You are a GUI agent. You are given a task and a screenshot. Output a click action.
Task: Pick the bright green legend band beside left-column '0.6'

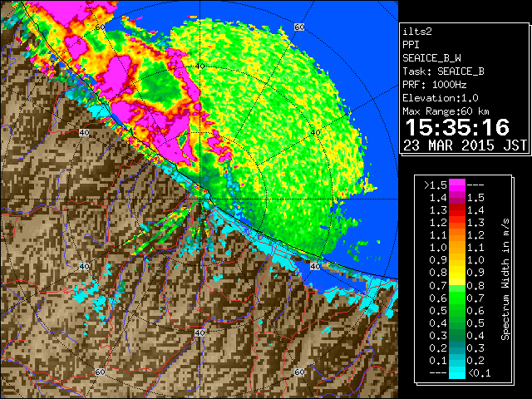point(457,298)
